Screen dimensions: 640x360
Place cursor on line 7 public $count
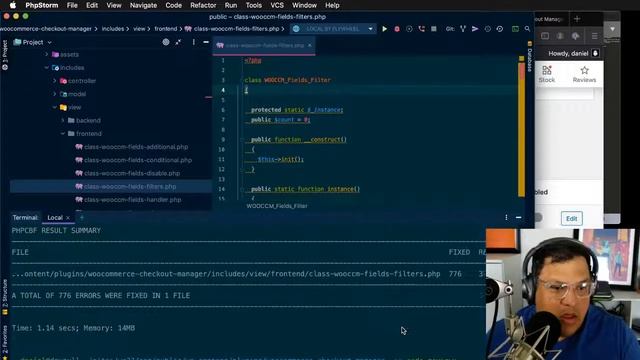(280, 120)
